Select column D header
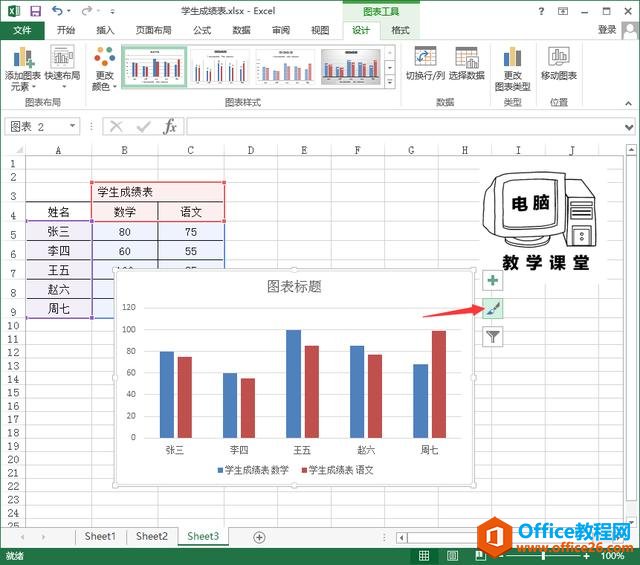Viewport: 640px width, 565px height. pos(251,150)
